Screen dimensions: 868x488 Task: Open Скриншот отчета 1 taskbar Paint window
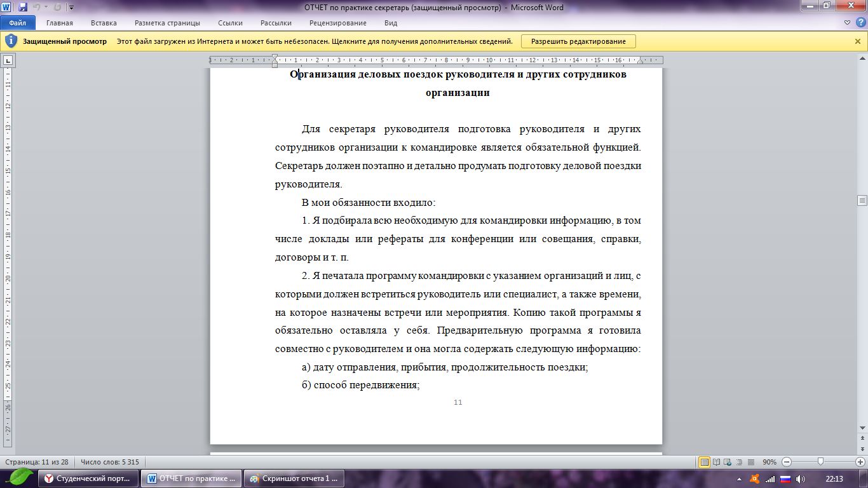point(295,478)
